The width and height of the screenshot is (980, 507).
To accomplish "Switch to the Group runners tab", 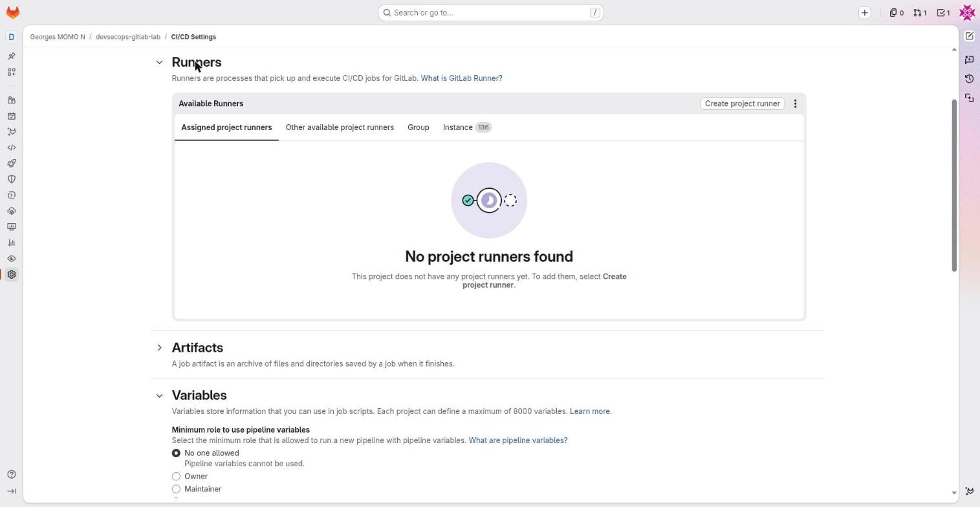I will tap(419, 127).
